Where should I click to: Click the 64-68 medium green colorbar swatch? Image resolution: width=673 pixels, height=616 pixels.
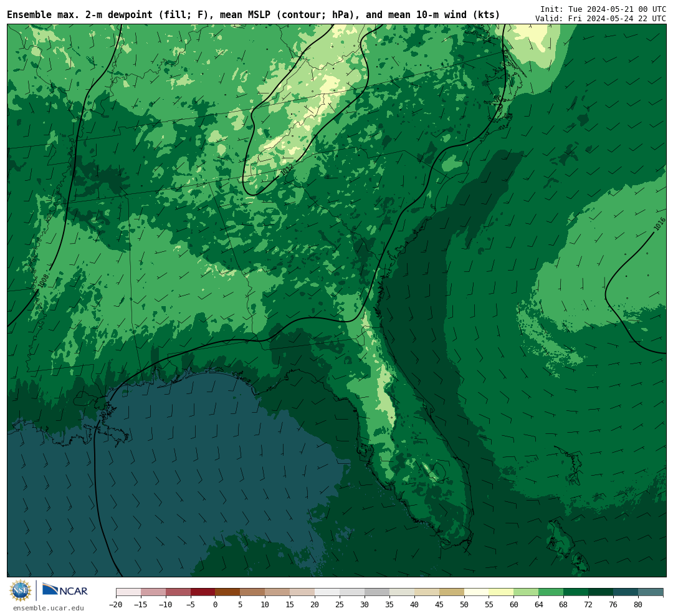point(551,592)
